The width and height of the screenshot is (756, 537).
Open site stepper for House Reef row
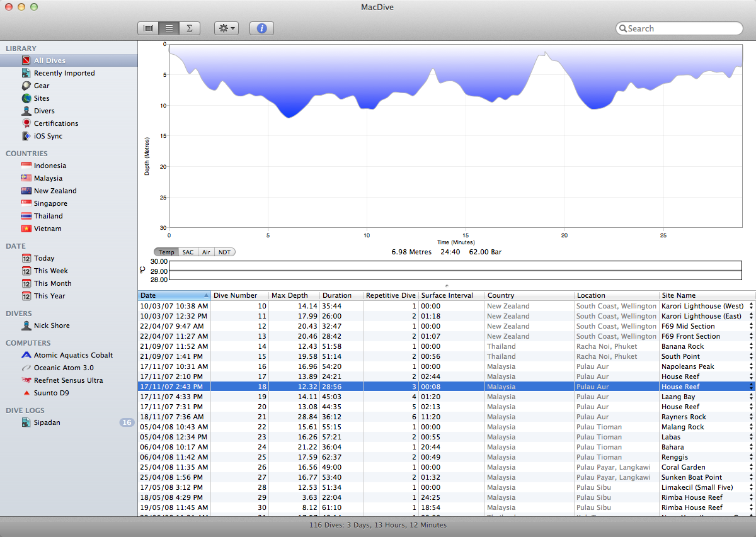tap(751, 387)
